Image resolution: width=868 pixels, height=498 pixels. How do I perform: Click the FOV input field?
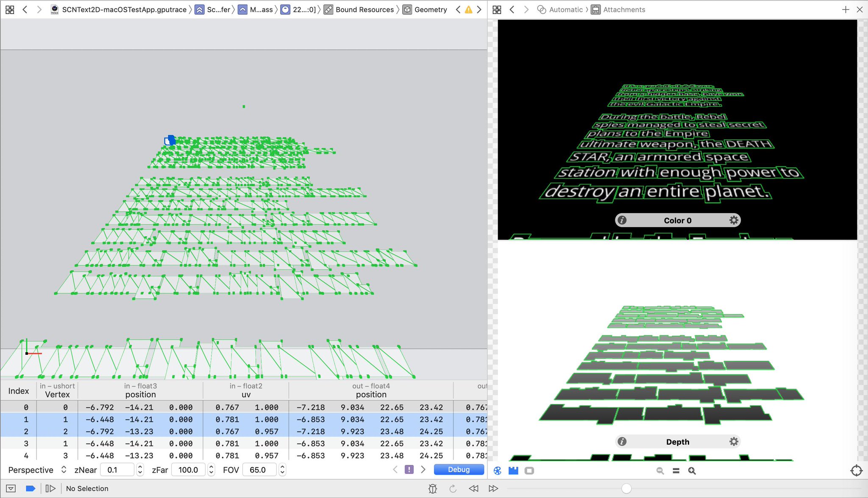tap(260, 470)
